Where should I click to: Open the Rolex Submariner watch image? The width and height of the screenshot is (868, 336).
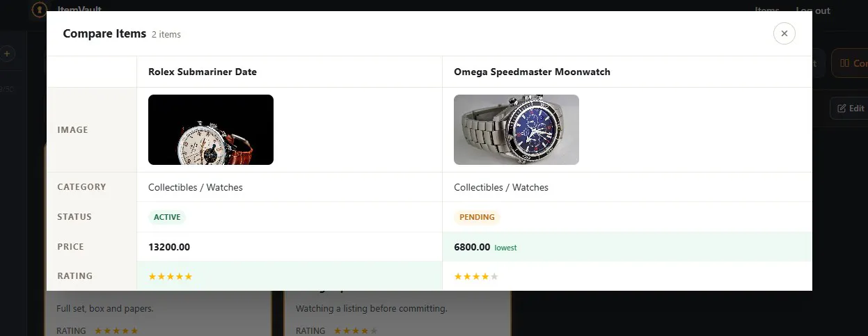pyautogui.click(x=211, y=129)
